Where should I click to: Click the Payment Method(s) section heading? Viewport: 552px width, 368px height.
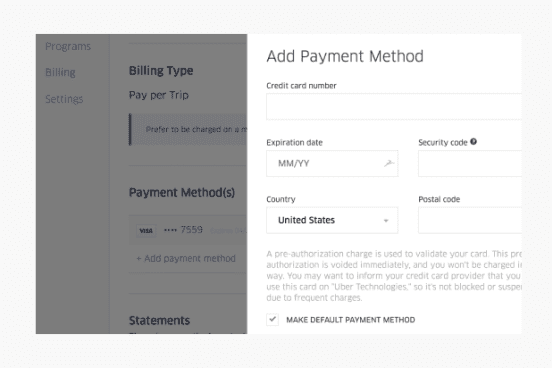182,193
